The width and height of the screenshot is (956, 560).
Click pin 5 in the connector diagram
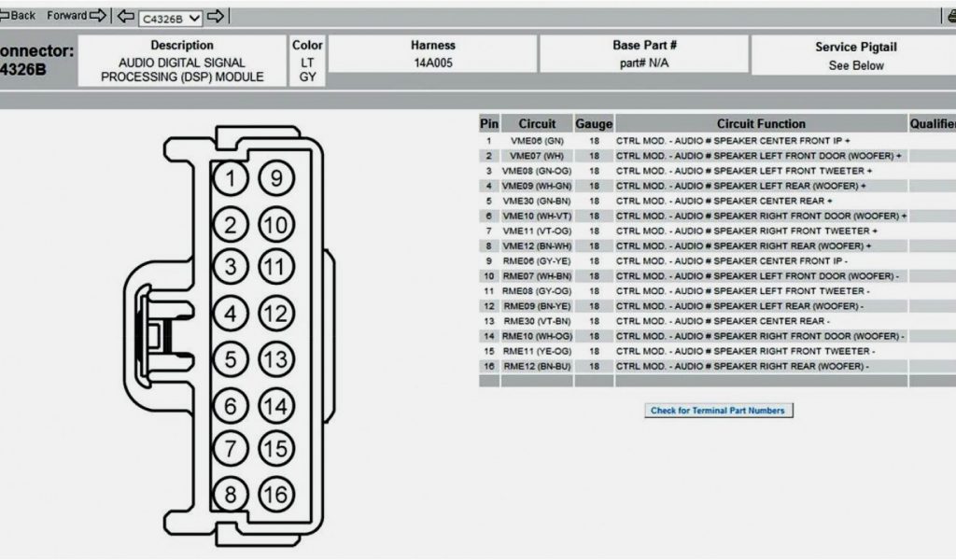[231, 358]
